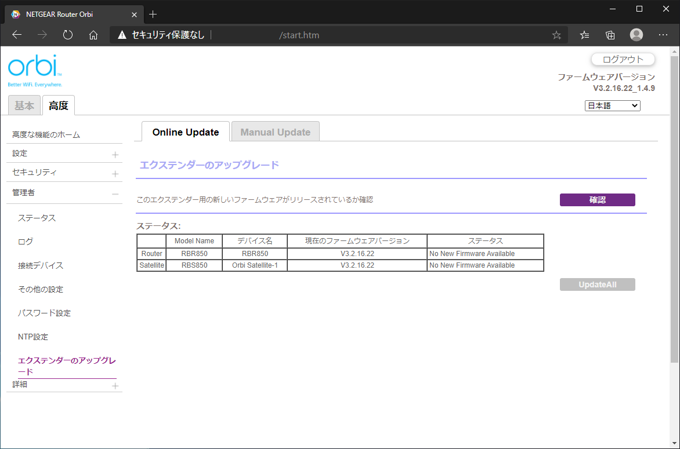Open the ステータス sidebar item

click(x=37, y=218)
